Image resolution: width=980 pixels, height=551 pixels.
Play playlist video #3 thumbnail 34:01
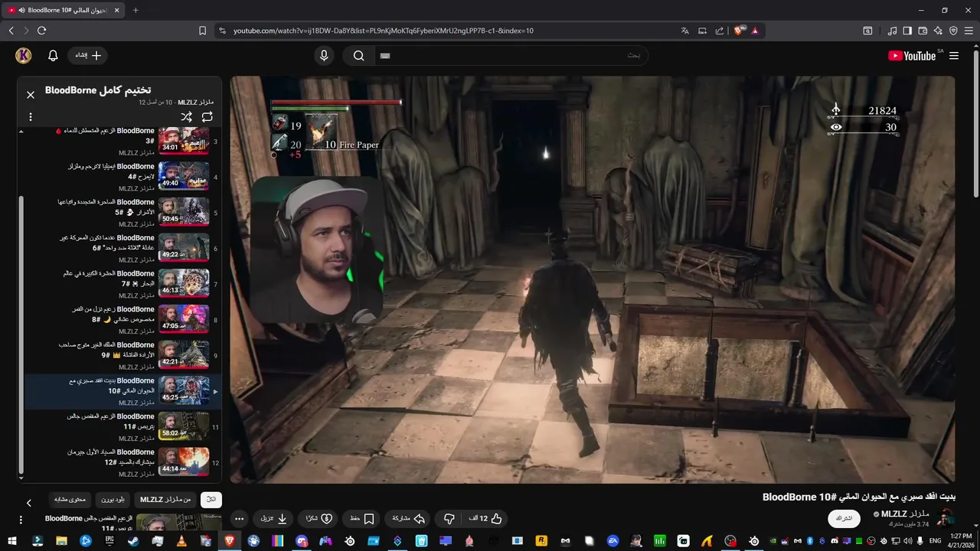click(x=184, y=141)
